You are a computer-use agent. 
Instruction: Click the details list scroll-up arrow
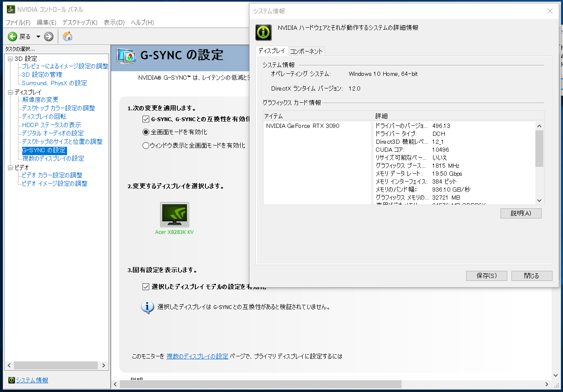click(x=540, y=126)
